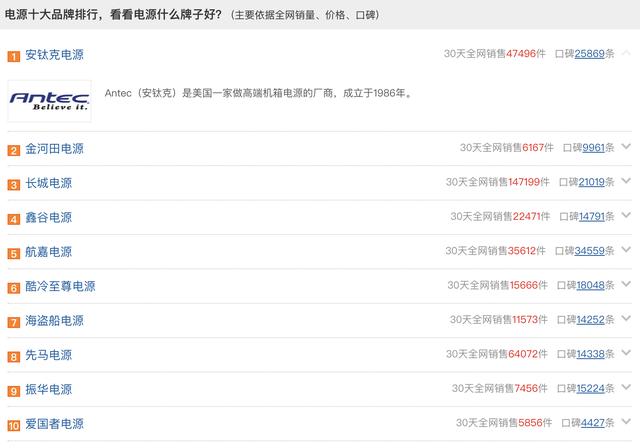The width and height of the screenshot is (640, 448).
Task: Open the 航嘉电源 brand link
Action: point(49,252)
